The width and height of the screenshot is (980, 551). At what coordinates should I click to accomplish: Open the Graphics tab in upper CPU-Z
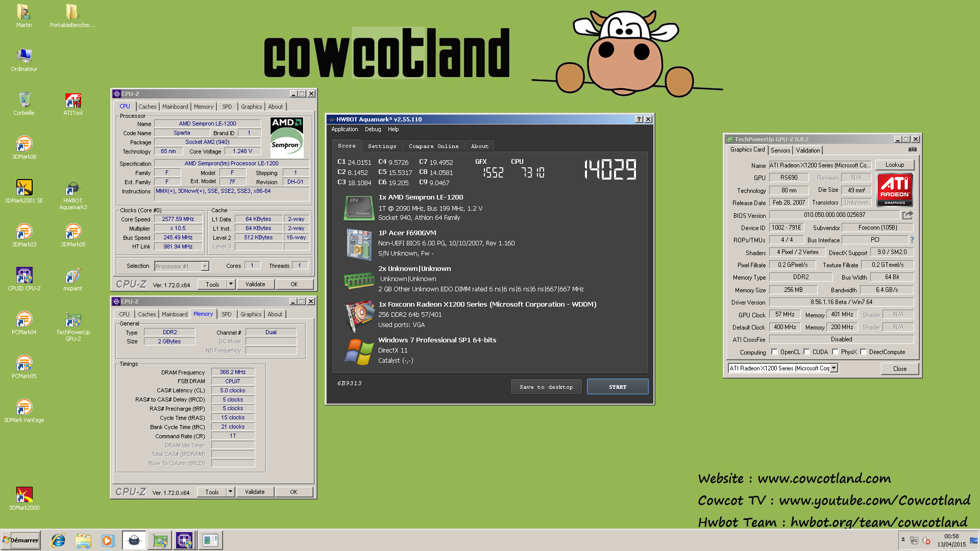pyautogui.click(x=252, y=107)
